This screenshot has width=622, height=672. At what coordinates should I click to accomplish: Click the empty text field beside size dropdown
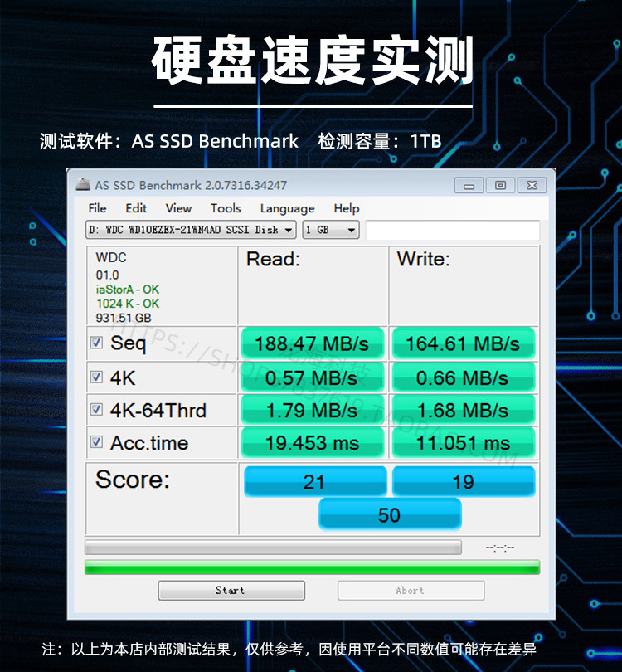point(453,231)
